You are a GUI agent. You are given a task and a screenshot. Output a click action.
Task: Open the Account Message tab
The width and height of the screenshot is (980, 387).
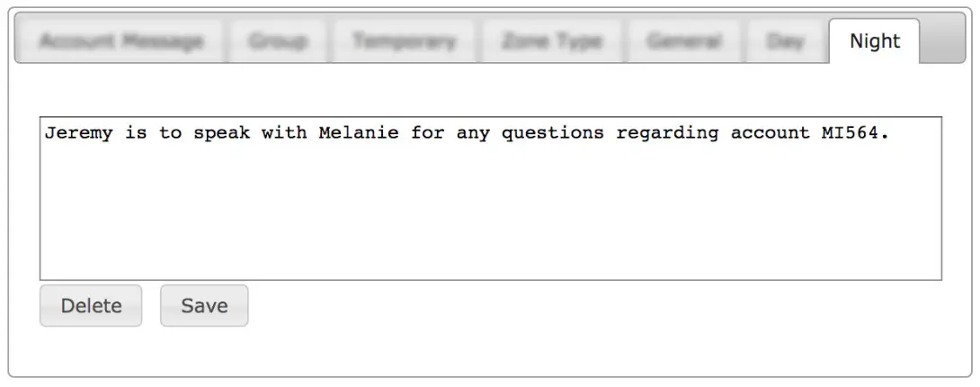(x=121, y=41)
